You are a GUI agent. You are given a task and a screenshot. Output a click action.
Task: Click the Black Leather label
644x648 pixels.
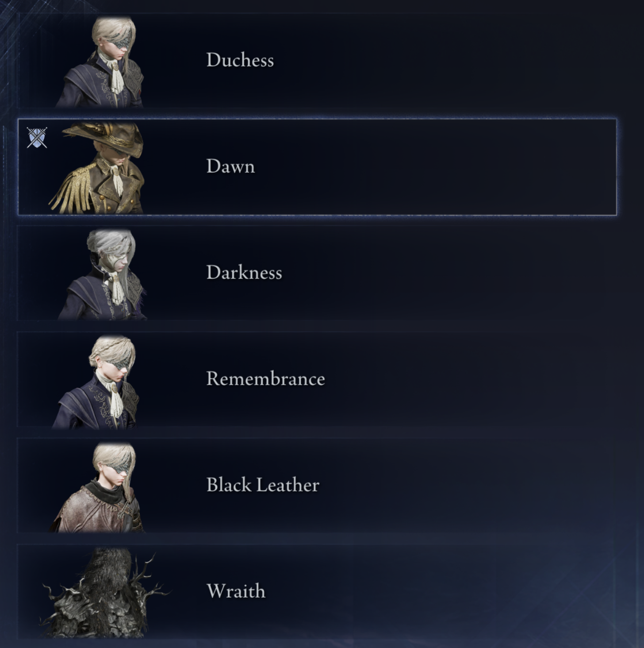pyautogui.click(x=263, y=485)
